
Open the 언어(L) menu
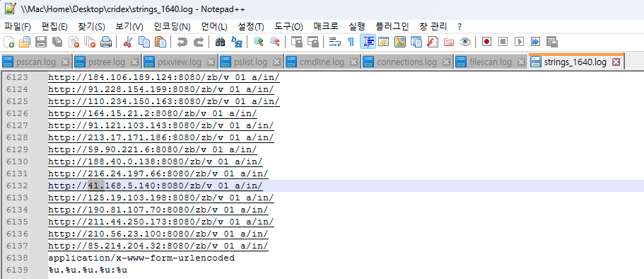click(x=214, y=27)
